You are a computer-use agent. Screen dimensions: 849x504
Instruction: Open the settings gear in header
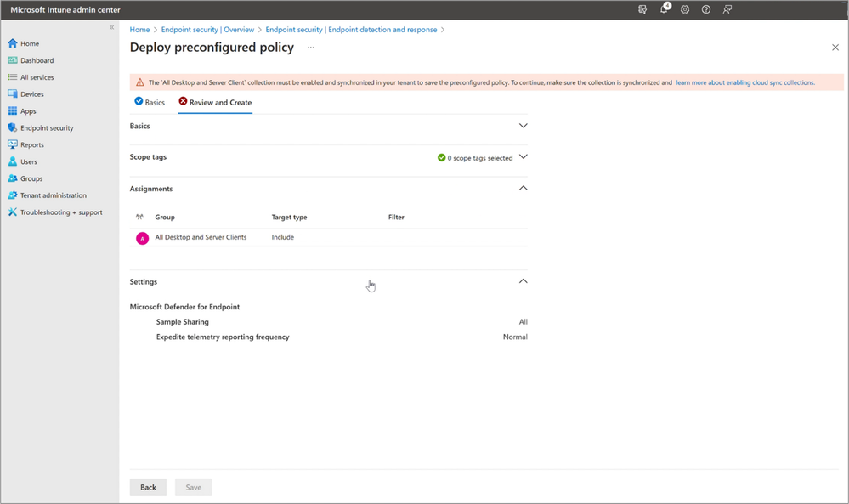pyautogui.click(x=685, y=9)
